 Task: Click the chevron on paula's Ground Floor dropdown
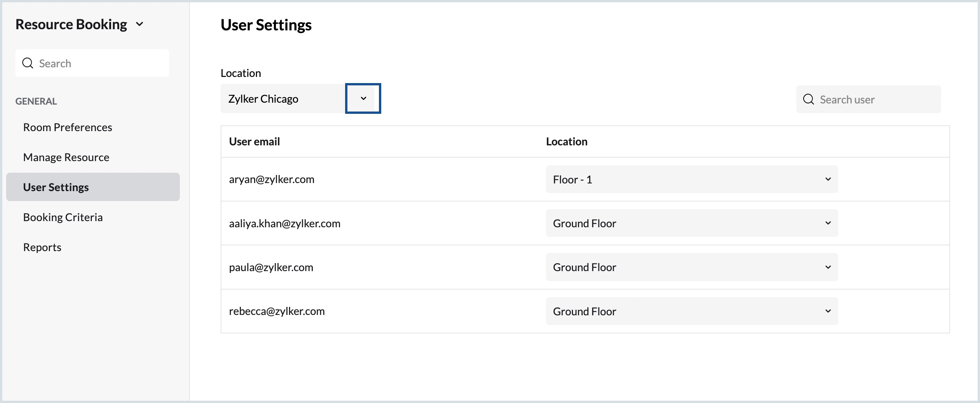click(x=828, y=267)
